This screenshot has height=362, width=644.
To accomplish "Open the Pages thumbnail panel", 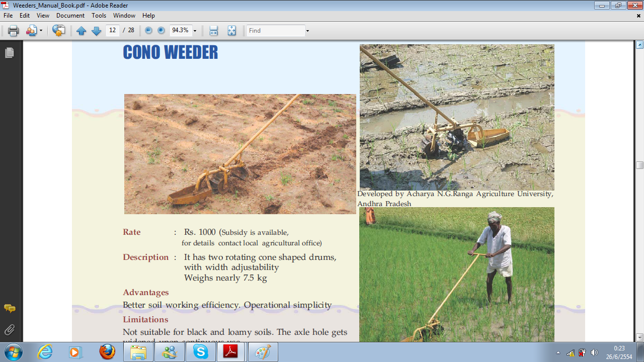I will (x=10, y=53).
